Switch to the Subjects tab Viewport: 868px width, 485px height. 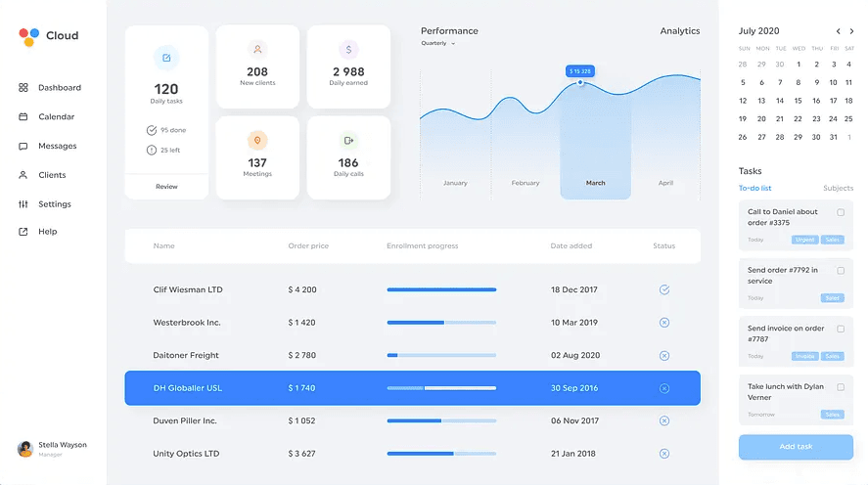tap(838, 188)
